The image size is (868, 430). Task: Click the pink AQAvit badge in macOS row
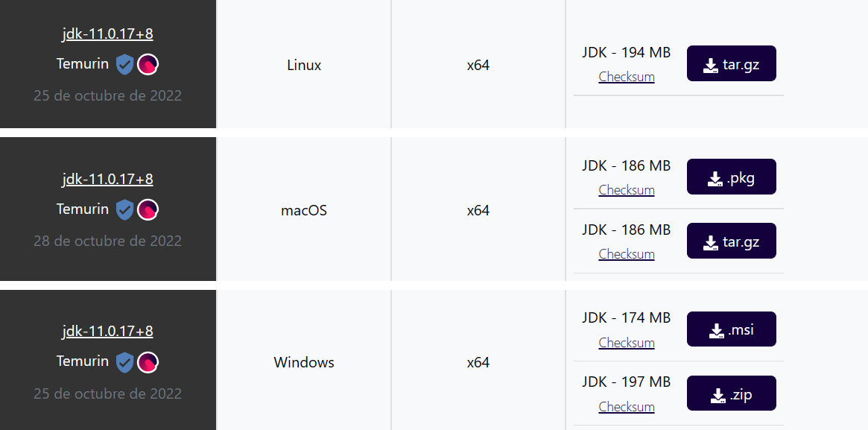[x=148, y=209]
